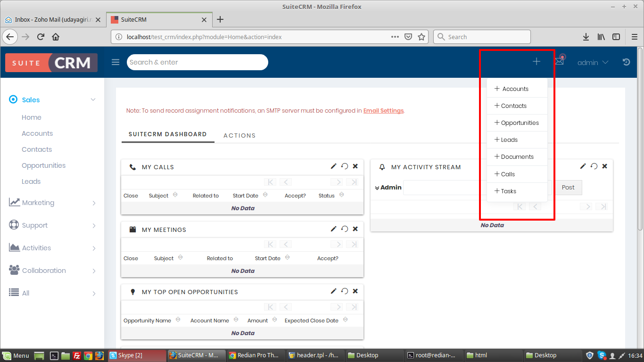Image resolution: width=644 pixels, height=362 pixels.
Task: Choose Calls in quick create menu
Action: tap(517, 174)
